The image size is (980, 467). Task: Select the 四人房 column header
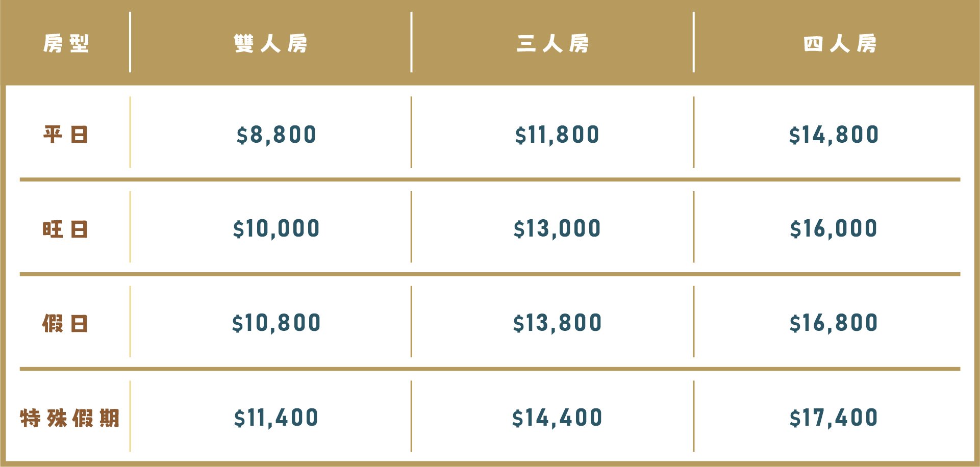pos(840,43)
